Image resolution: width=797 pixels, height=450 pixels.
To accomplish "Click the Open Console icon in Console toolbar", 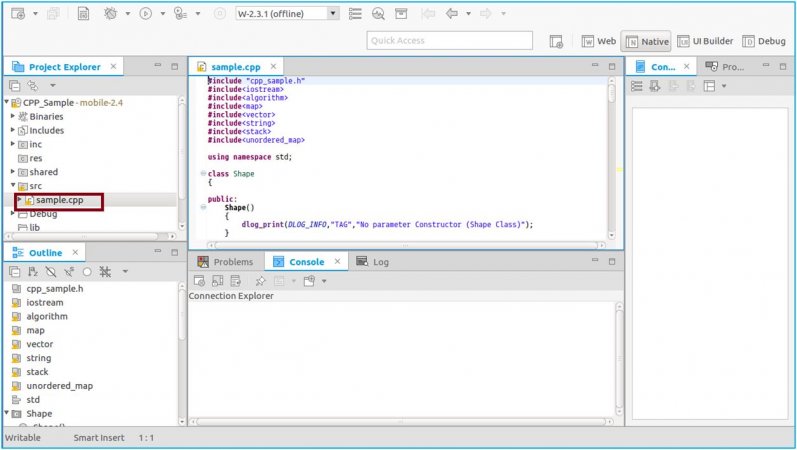I will (x=309, y=281).
